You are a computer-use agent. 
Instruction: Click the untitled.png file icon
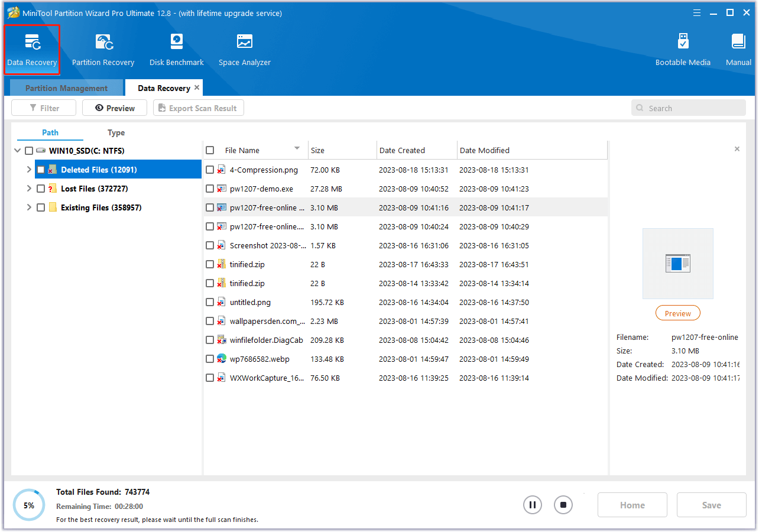(x=222, y=302)
